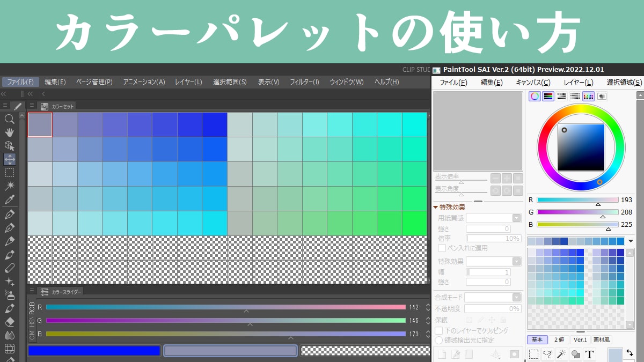Pick the Eyedropper tool in Clip Studio

[x=9, y=200]
